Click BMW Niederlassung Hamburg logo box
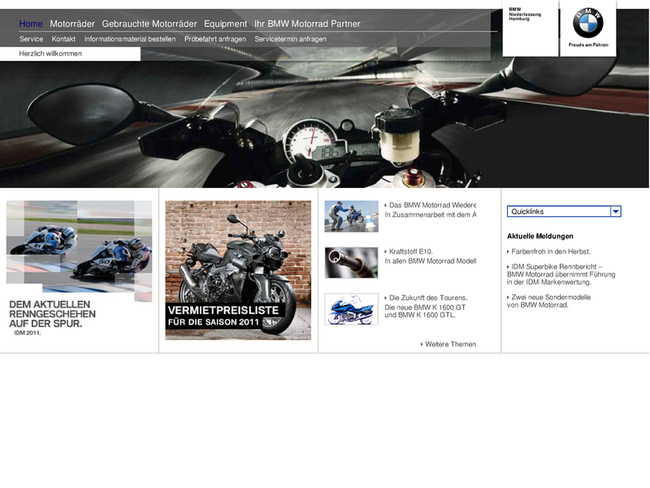 (x=530, y=28)
